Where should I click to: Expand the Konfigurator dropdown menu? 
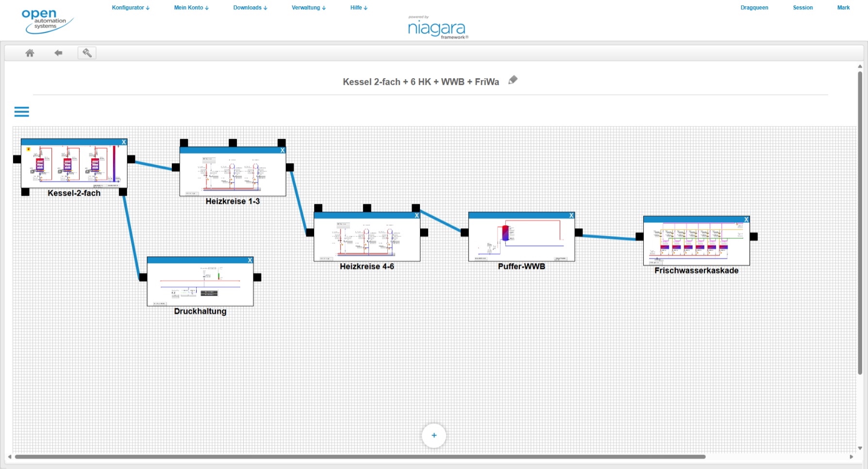coord(131,8)
